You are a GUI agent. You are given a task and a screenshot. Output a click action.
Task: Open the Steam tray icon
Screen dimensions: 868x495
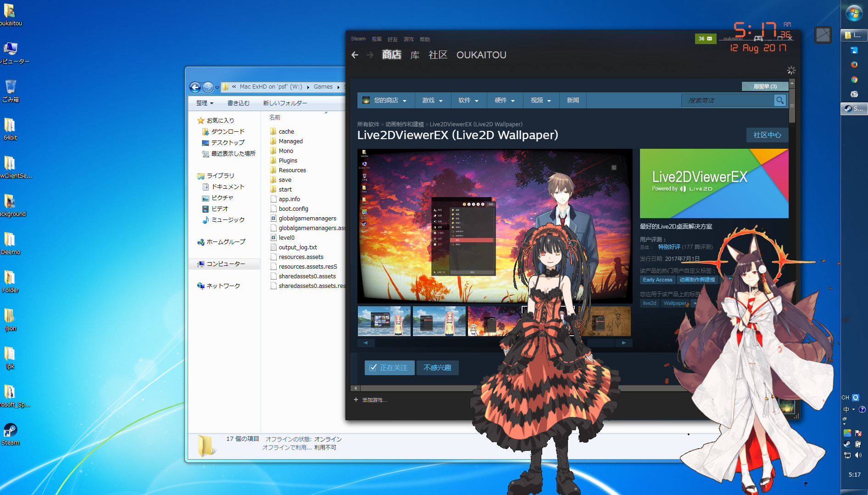click(847, 444)
